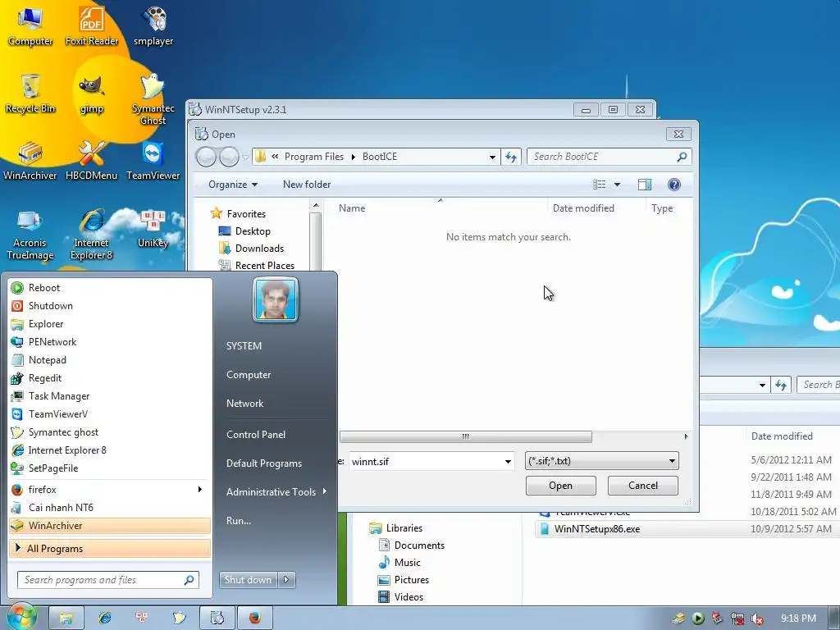Image resolution: width=840 pixels, height=630 pixels.
Task: Click the Open dialog help icon
Action: pos(674,185)
